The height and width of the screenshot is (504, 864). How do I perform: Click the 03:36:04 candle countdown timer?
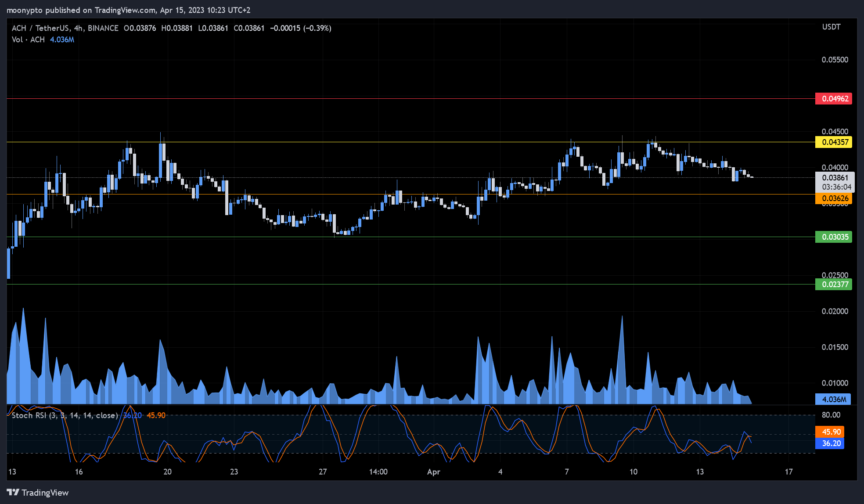tap(836, 187)
